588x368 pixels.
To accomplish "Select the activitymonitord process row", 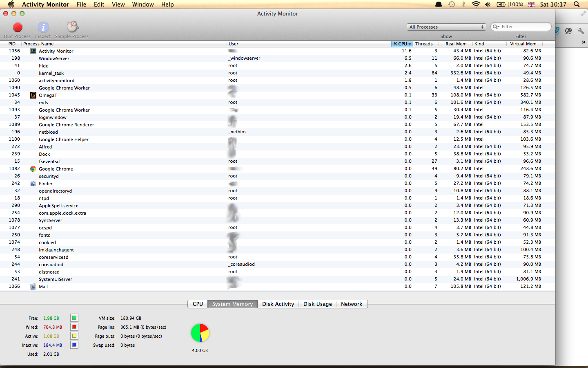I will pyautogui.click(x=278, y=81).
